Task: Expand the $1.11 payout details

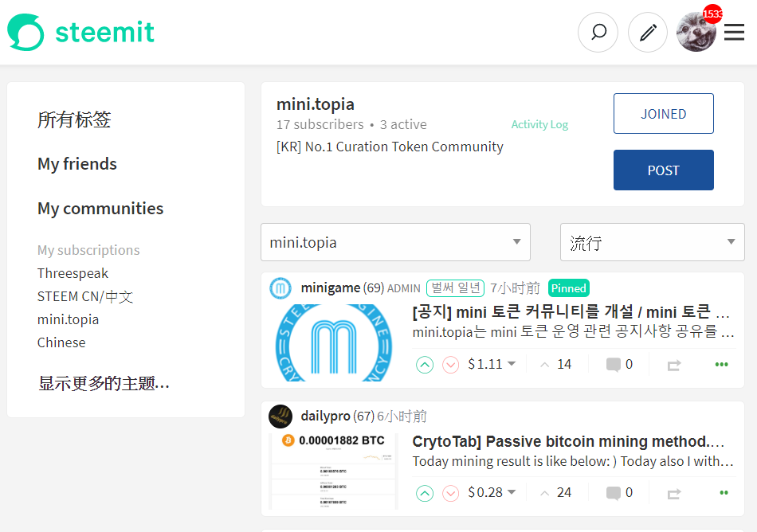Action: click(492, 364)
